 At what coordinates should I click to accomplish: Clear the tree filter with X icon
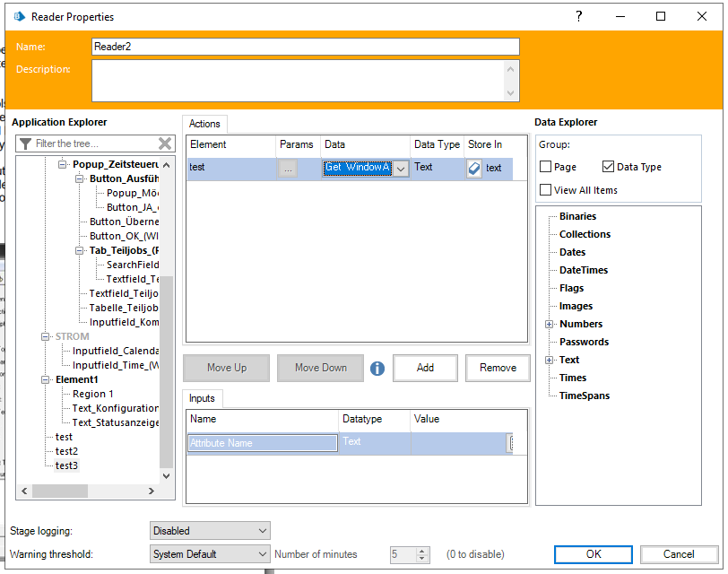point(165,143)
